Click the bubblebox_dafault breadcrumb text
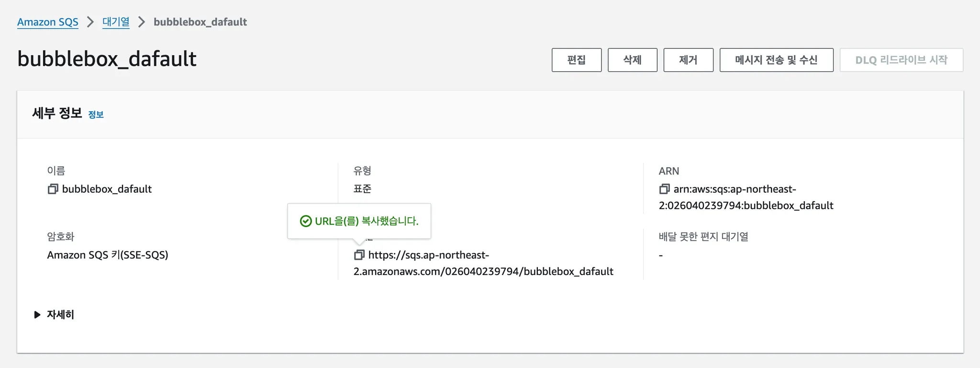 point(200,22)
